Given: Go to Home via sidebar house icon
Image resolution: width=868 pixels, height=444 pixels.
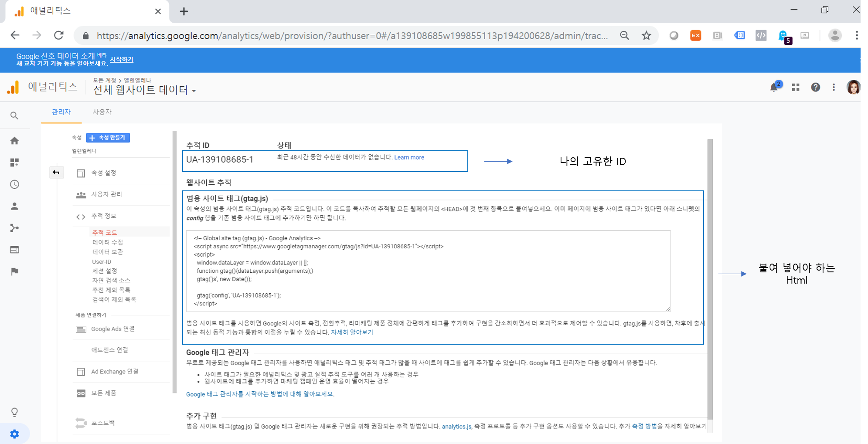Looking at the screenshot, I should pyautogui.click(x=14, y=141).
